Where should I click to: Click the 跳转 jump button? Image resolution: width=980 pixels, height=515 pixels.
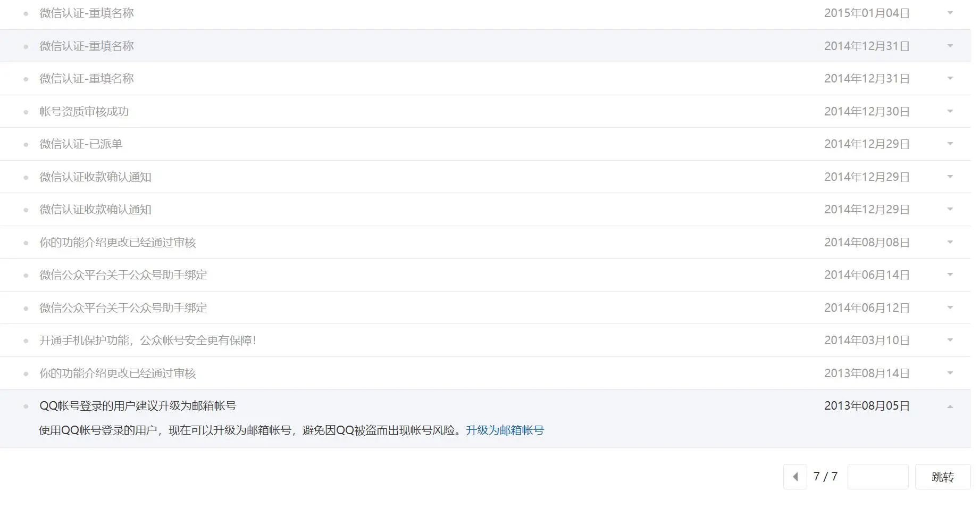pyautogui.click(x=942, y=477)
